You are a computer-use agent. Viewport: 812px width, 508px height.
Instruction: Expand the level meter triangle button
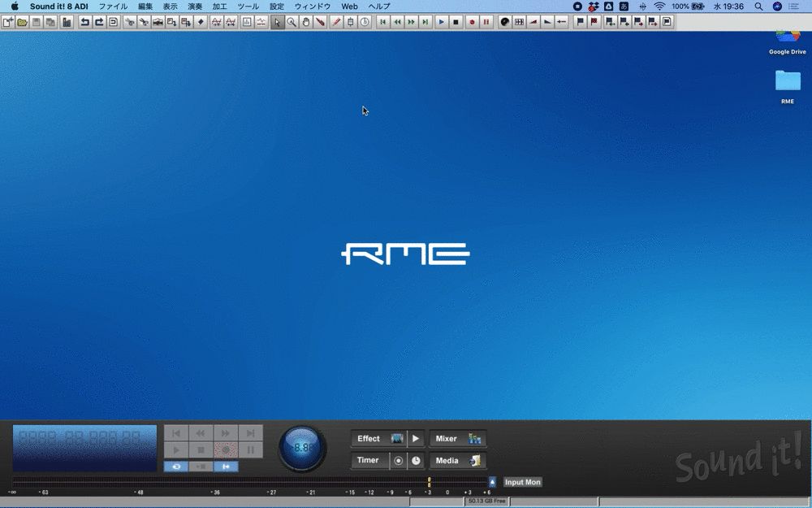(x=492, y=482)
